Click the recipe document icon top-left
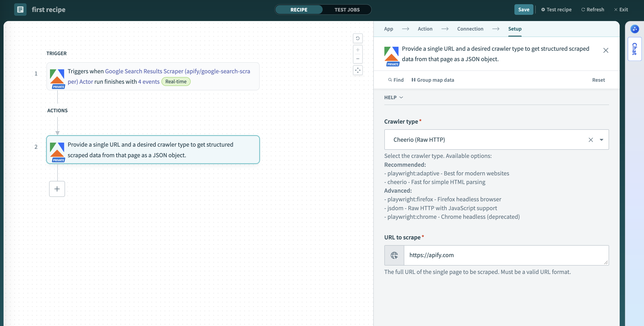 coord(20,9)
